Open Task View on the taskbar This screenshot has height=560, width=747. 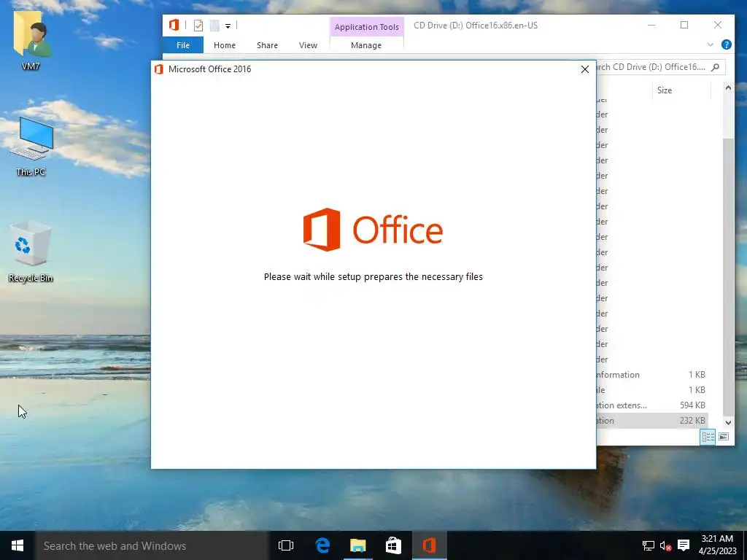(286, 545)
